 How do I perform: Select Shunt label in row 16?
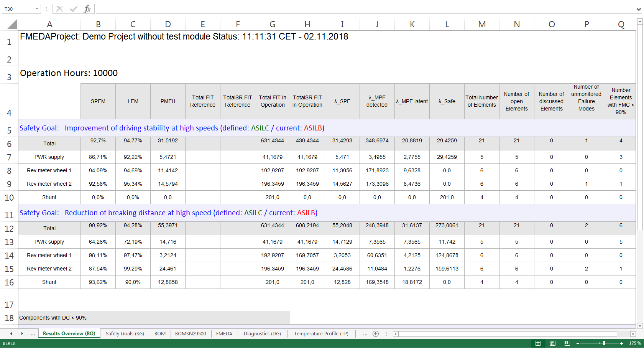coord(49,282)
